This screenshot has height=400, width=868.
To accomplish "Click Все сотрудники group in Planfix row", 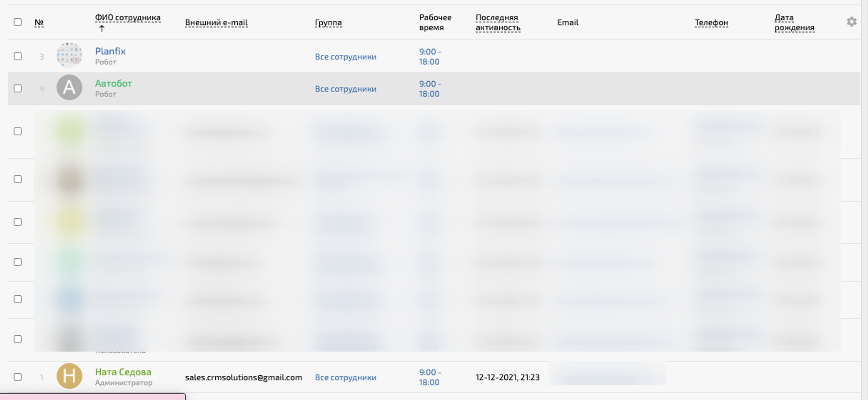I will coord(345,57).
